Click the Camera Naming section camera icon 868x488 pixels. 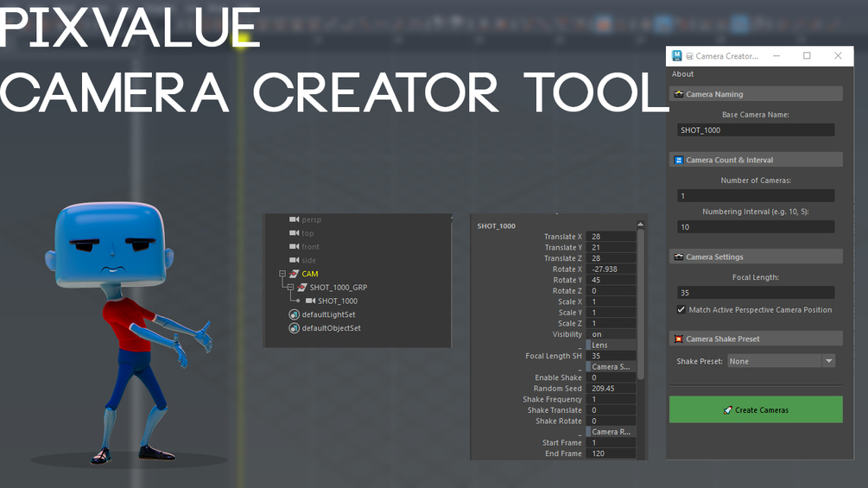click(679, 94)
